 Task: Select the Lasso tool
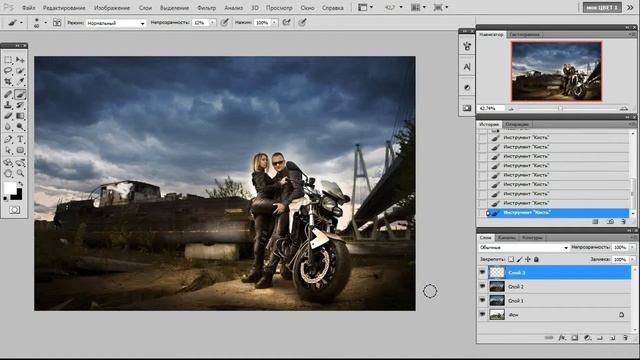pyautogui.click(x=8, y=71)
